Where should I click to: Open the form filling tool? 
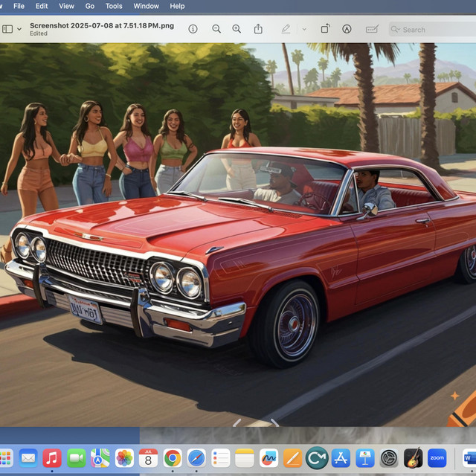coord(372,29)
